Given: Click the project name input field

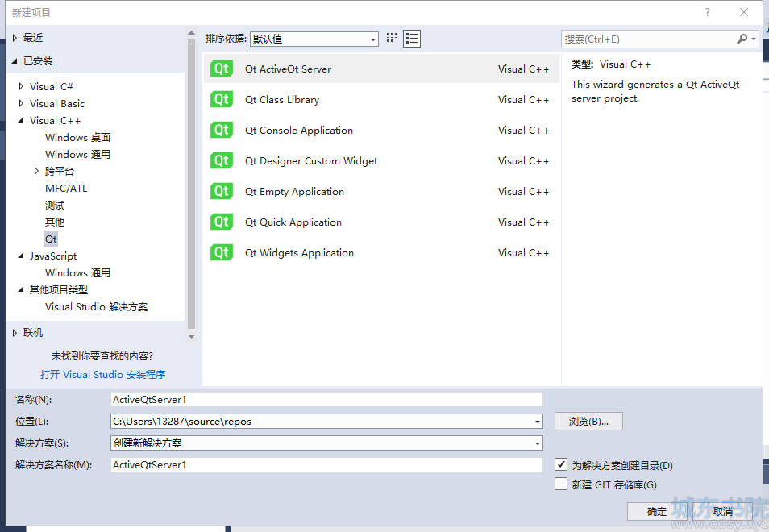Looking at the screenshot, I should click(326, 400).
